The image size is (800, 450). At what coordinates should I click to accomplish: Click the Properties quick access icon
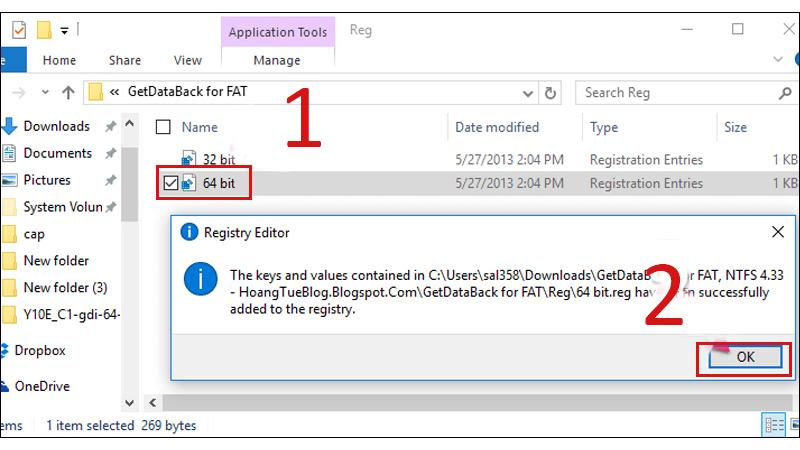click(x=19, y=30)
